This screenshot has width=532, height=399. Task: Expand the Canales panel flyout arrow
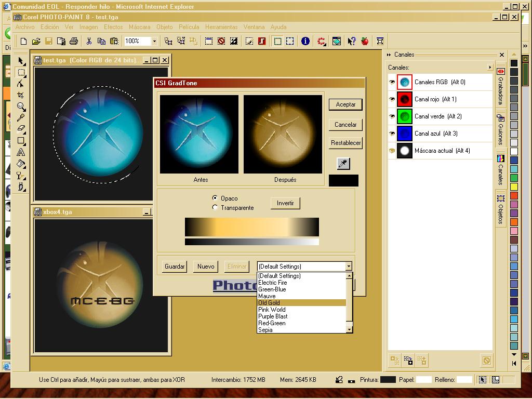pyautogui.click(x=489, y=68)
